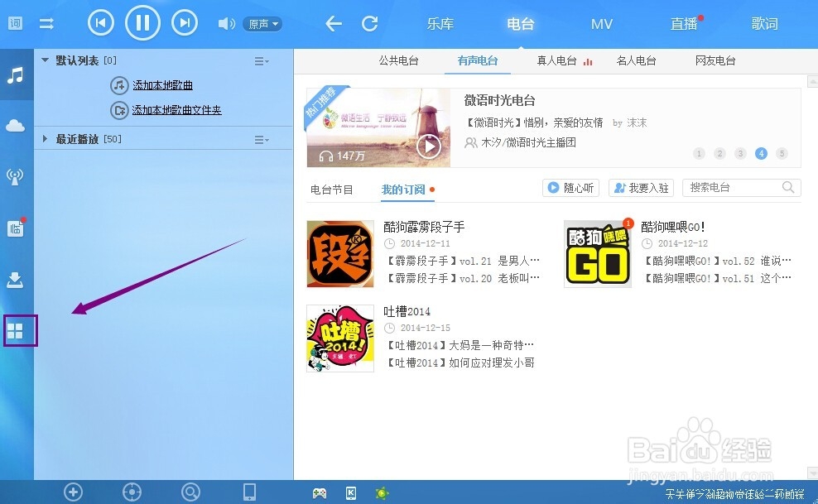Open the applications grid sidebar icon

pos(15,331)
